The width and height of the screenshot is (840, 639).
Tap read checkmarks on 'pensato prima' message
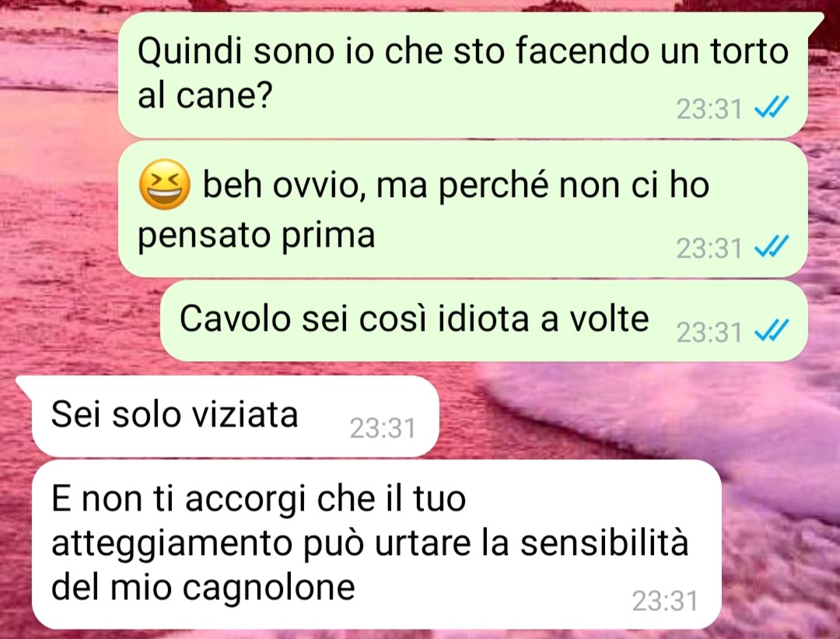[x=771, y=246]
